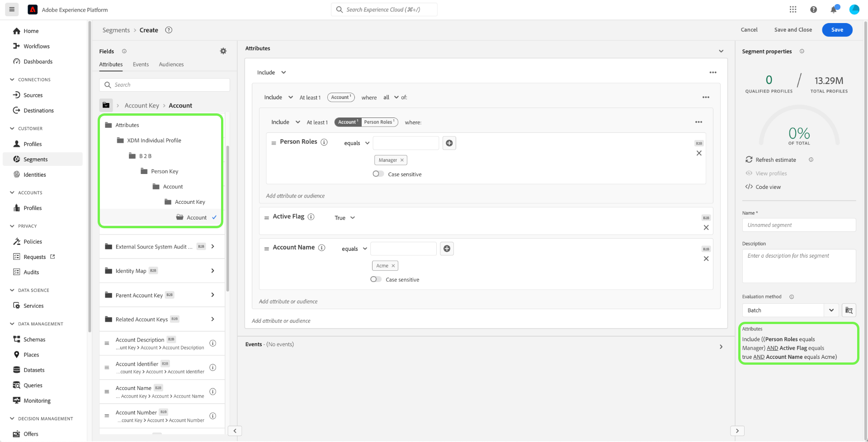Open Dashboards in left navigation

coord(38,61)
